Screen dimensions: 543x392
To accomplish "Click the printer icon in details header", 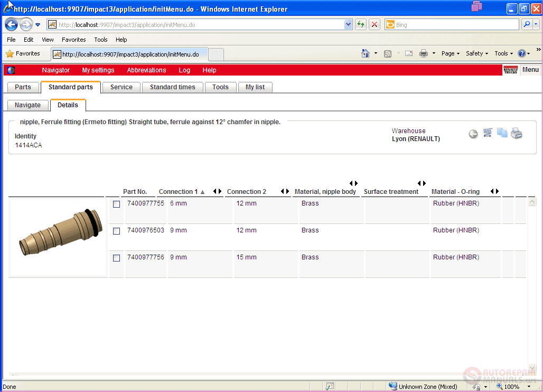I will coord(517,133).
